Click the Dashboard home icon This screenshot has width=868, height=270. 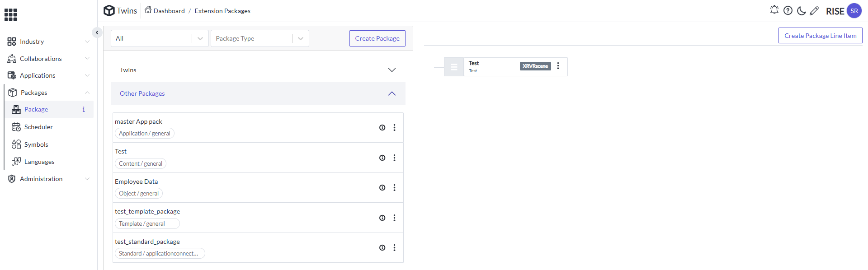[x=148, y=10]
